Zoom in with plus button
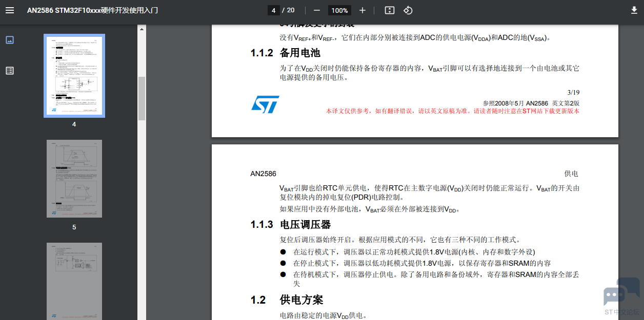Image resolution: width=644 pixels, height=320 pixels. (x=363, y=10)
